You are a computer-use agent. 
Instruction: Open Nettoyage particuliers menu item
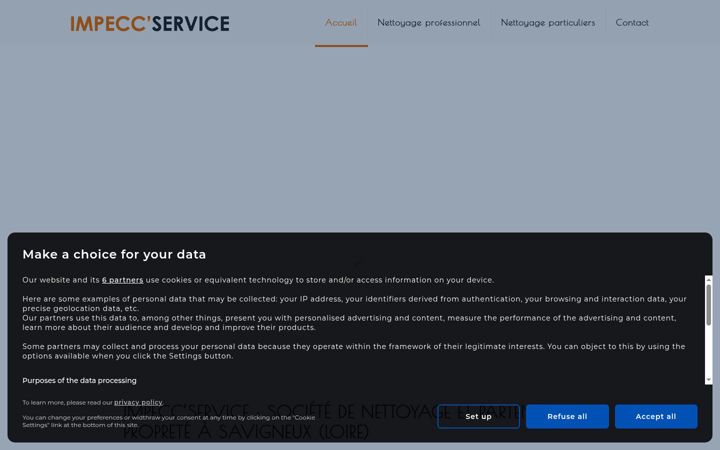point(548,22)
